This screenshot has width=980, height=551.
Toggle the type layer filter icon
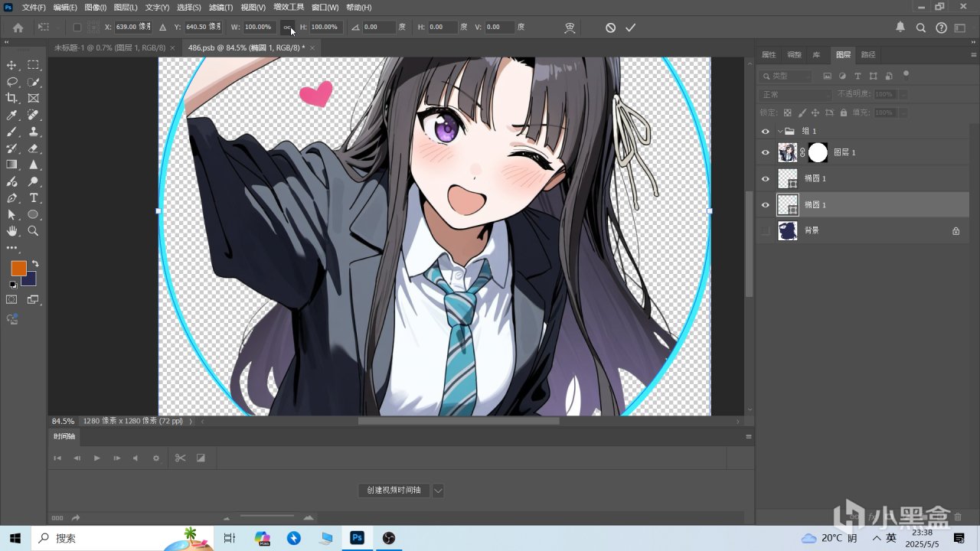click(x=857, y=77)
